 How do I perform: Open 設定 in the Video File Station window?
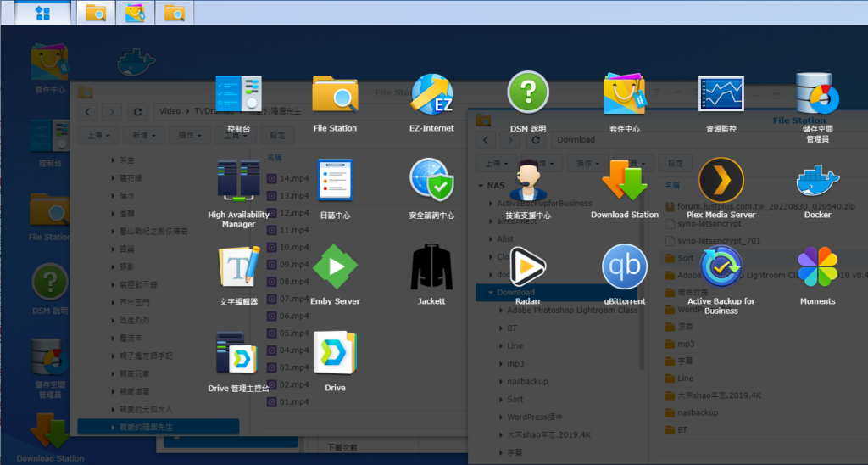(x=277, y=135)
